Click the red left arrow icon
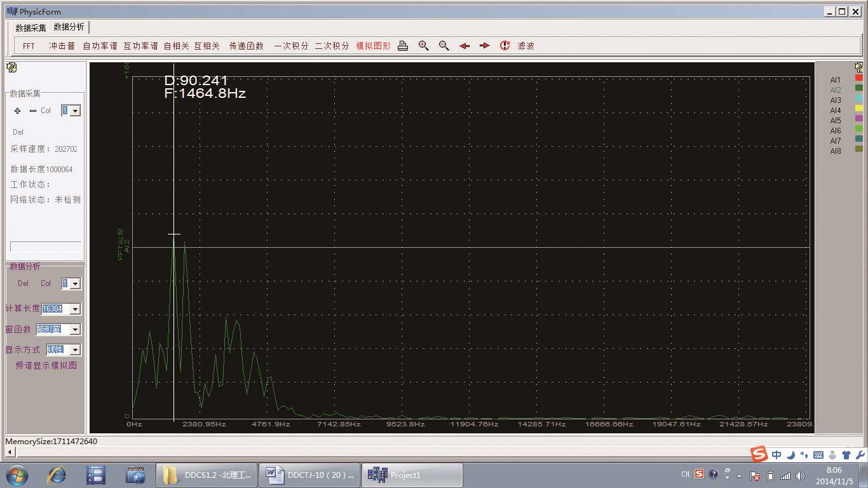868x488 pixels. 465,46
